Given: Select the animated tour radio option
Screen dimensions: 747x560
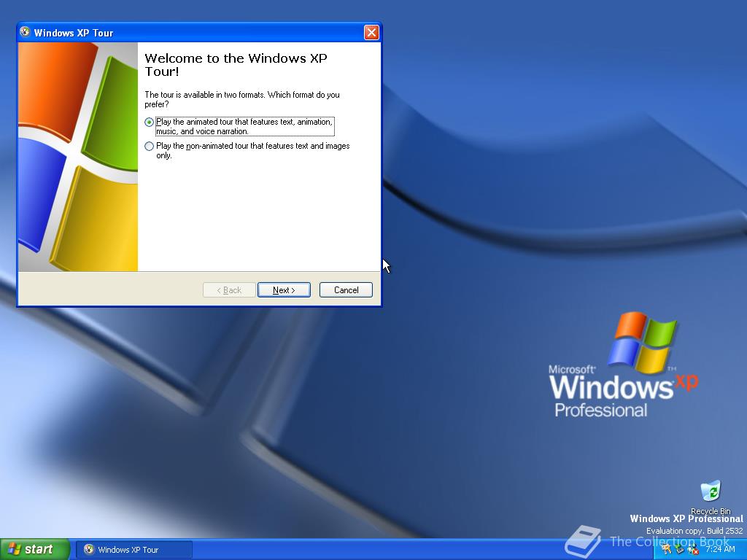Looking at the screenshot, I should 149,122.
